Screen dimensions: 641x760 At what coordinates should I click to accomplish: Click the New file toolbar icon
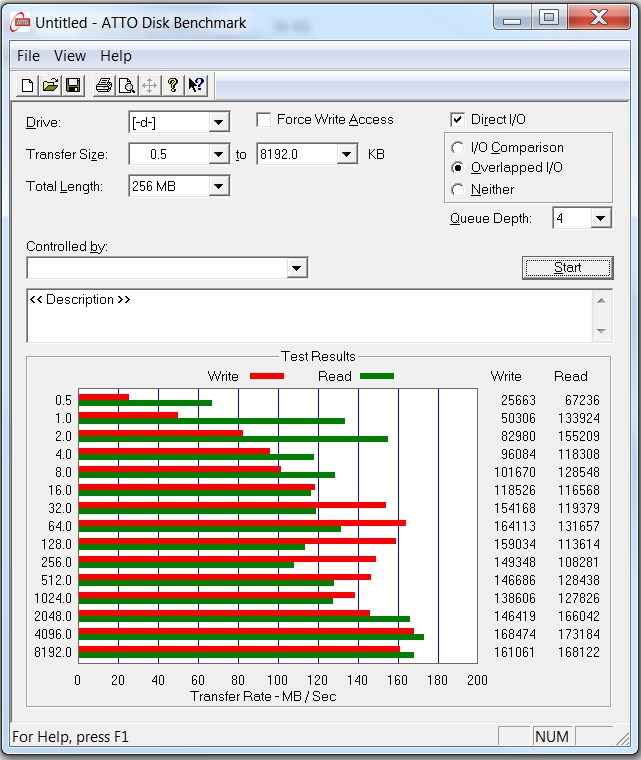pos(28,86)
